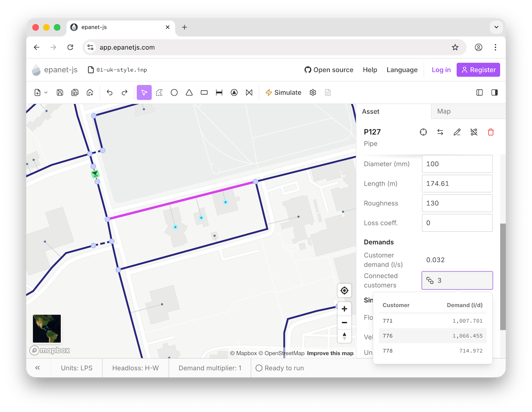Click the basemap satellite thumbnail
This screenshot has width=532, height=412.
(x=46, y=329)
